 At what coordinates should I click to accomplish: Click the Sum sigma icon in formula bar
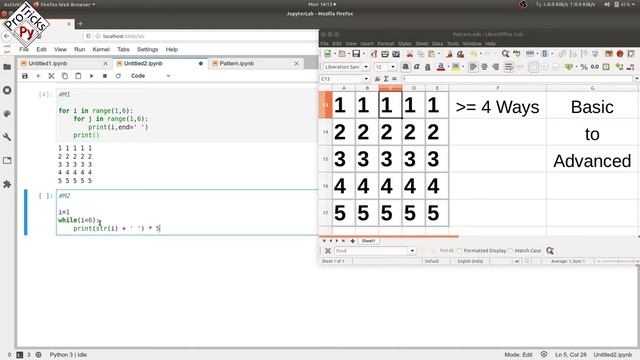tap(386, 79)
